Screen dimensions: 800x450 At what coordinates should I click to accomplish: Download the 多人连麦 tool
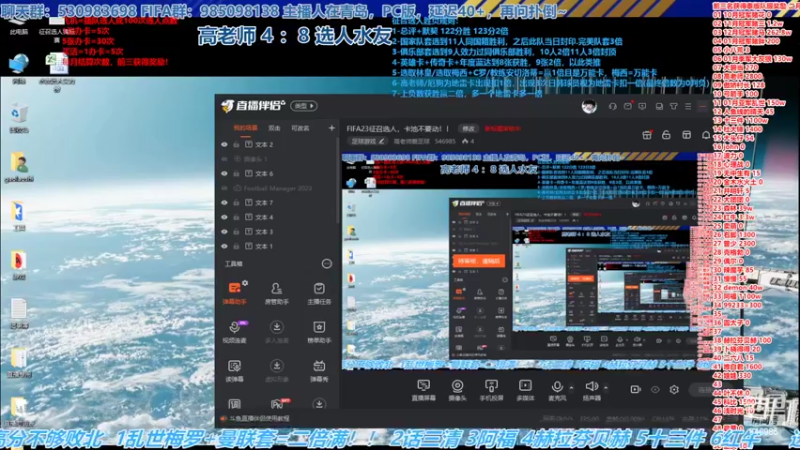coord(277,332)
